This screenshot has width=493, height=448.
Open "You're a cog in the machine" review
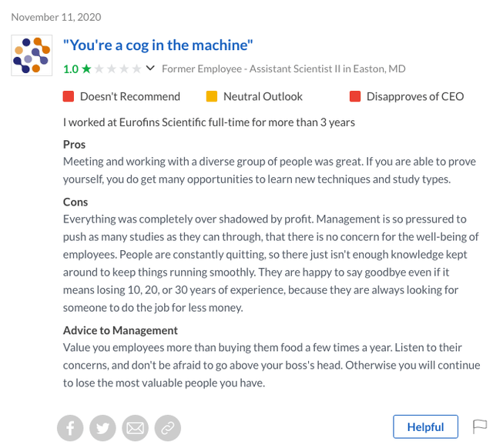click(158, 45)
